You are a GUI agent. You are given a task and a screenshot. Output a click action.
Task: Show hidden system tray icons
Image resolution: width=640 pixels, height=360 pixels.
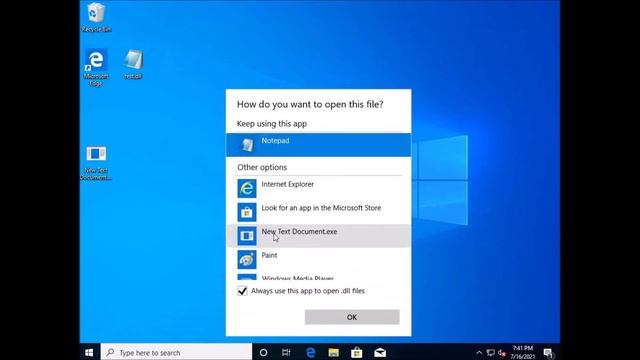click(x=479, y=352)
